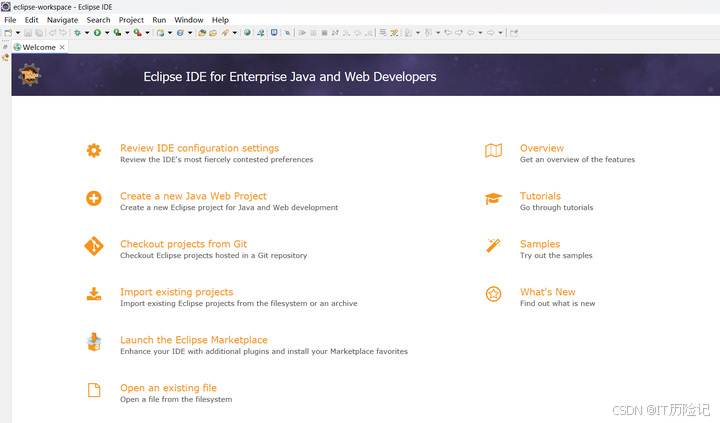Open the Run menu
Image resolution: width=720 pixels, height=423 pixels.
click(159, 20)
